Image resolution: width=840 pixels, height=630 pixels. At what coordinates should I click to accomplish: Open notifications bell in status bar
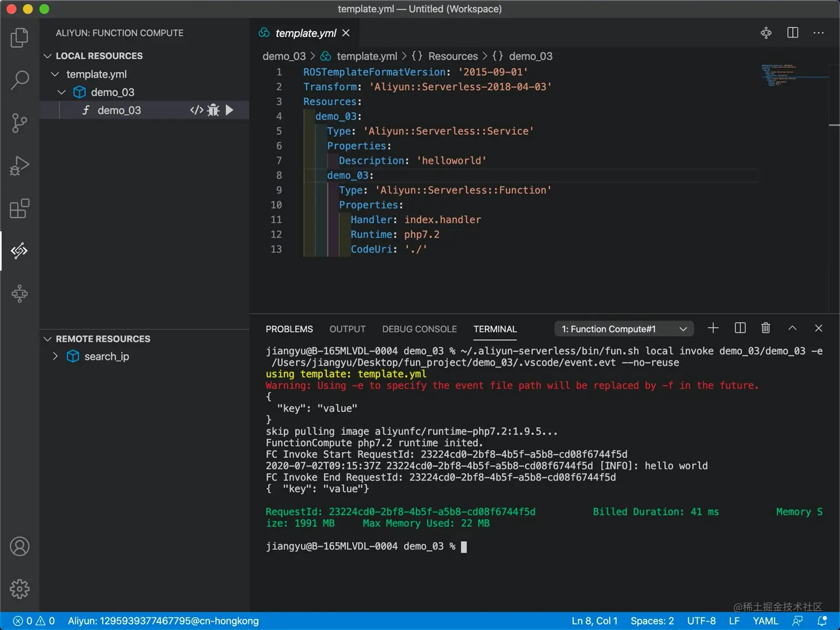click(x=822, y=621)
